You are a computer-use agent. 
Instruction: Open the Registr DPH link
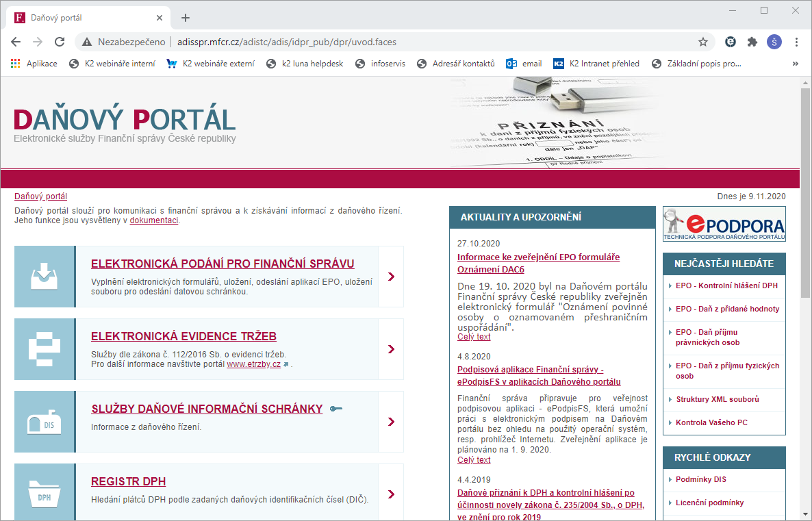[x=129, y=481]
